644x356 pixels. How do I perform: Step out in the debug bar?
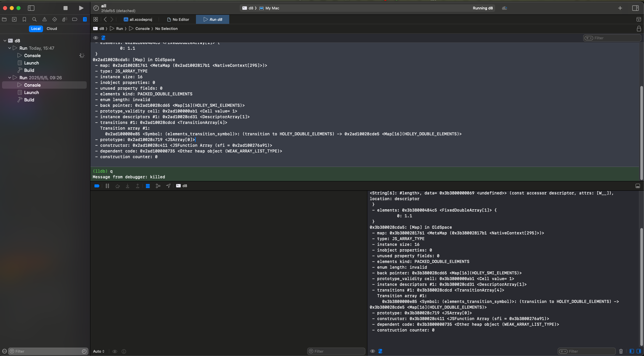pyautogui.click(x=137, y=186)
